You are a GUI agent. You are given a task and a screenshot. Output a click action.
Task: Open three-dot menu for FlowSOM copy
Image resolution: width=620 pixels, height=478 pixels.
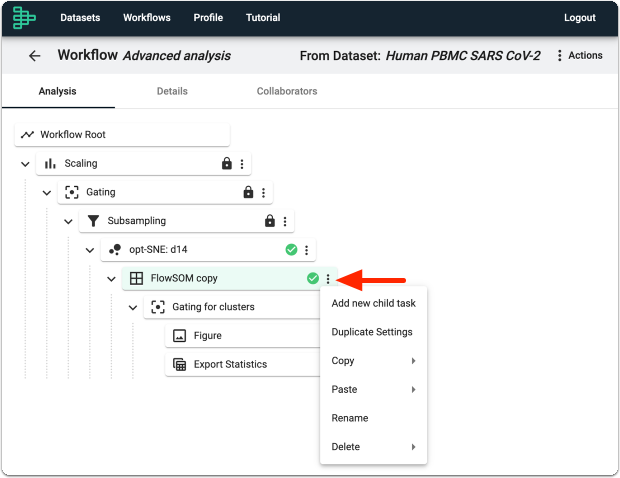tap(328, 279)
